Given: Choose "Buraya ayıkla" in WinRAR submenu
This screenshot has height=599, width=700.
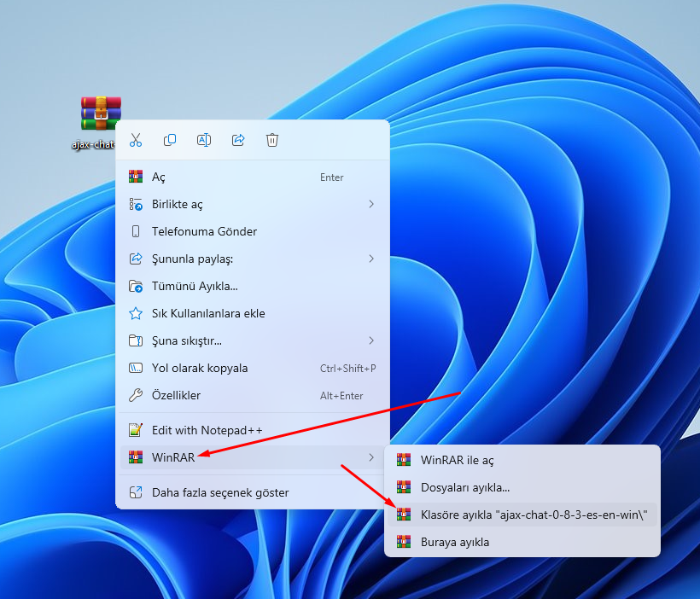Looking at the screenshot, I should coord(522,542).
